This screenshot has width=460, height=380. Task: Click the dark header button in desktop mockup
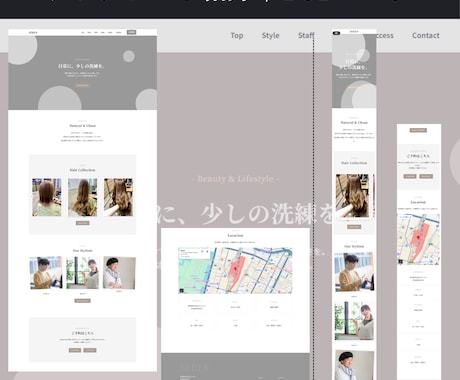132,32
